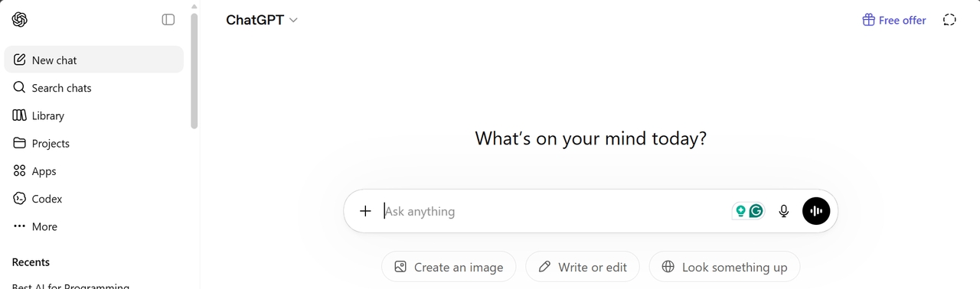Image resolution: width=980 pixels, height=289 pixels.
Task: Select the Write or edit suggestion
Action: click(583, 267)
